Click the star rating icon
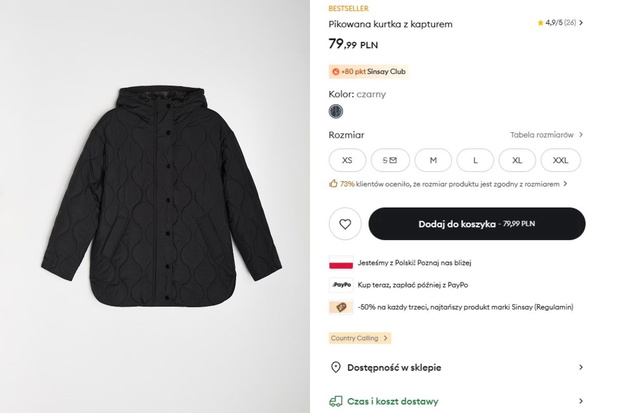 click(x=540, y=23)
